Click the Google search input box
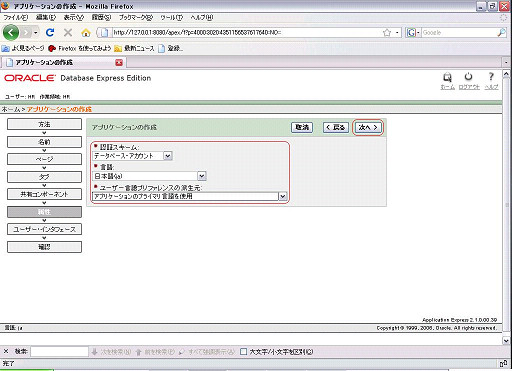The width and height of the screenshot is (512, 371). (459, 33)
